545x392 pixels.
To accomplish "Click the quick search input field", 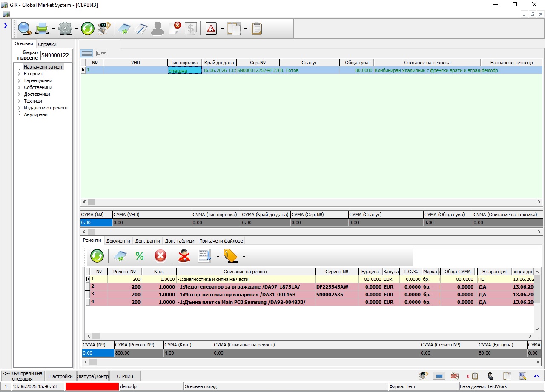I will 55,55.
